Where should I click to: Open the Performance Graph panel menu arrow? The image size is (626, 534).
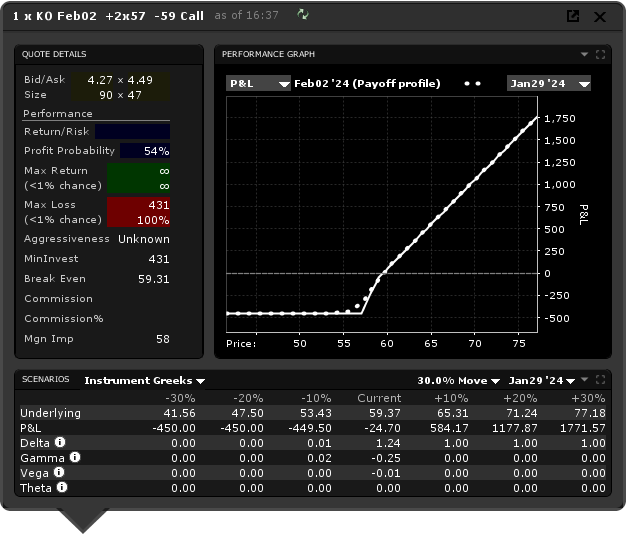[584, 54]
